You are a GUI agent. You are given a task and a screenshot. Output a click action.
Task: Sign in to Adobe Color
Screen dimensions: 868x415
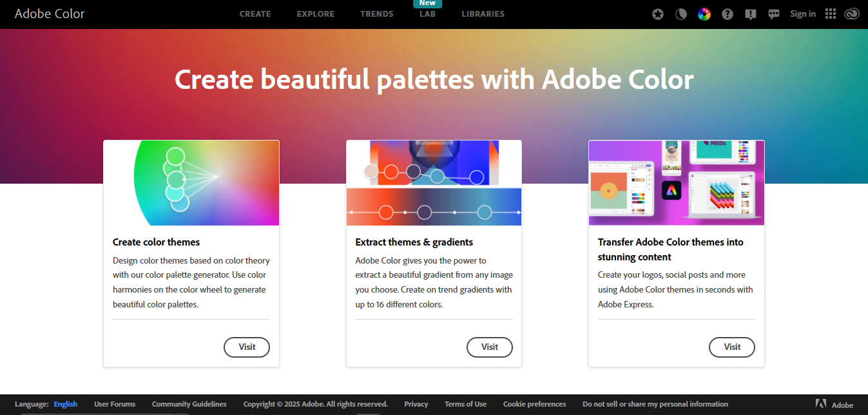[x=802, y=14]
